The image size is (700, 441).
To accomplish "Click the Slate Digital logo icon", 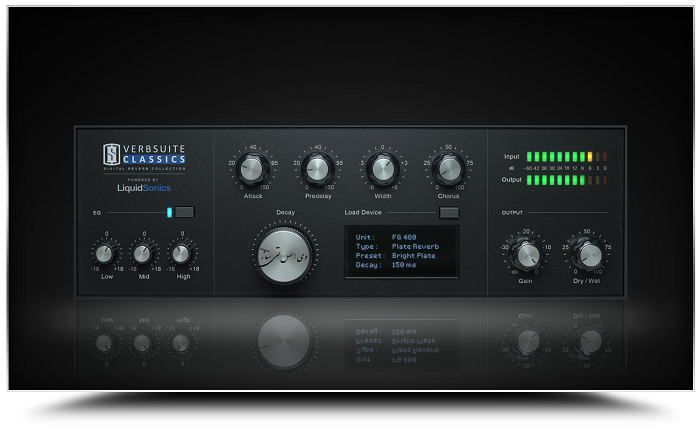I will (x=113, y=154).
